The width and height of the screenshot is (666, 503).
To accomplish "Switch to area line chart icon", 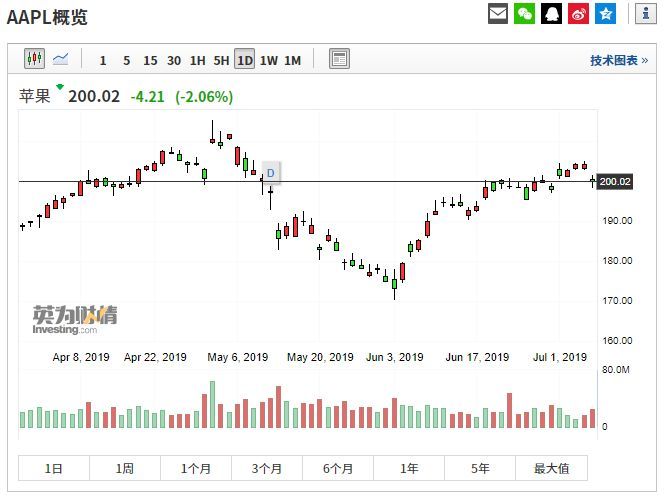I will [x=61, y=59].
